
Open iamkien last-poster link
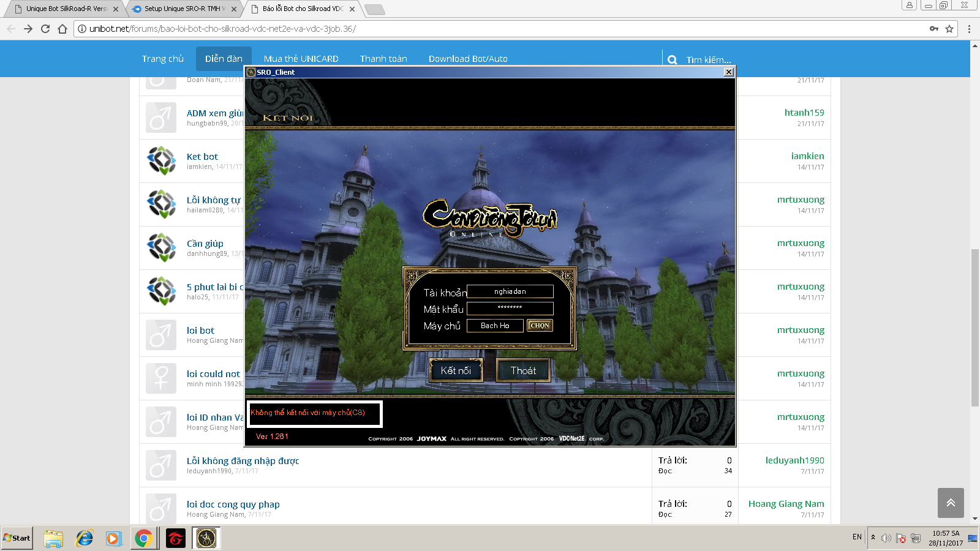807,156
